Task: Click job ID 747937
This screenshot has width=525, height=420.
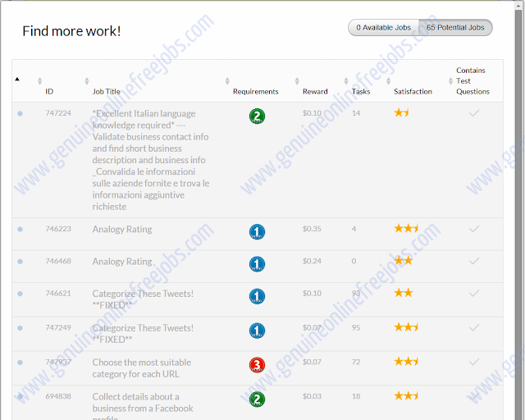Action: click(58, 362)
